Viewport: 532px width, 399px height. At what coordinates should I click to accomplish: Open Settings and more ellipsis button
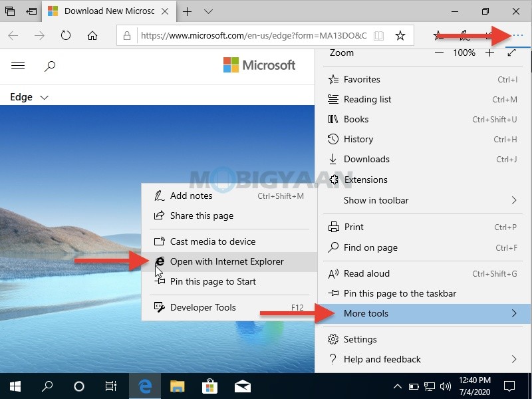click(x=518, y=35)
